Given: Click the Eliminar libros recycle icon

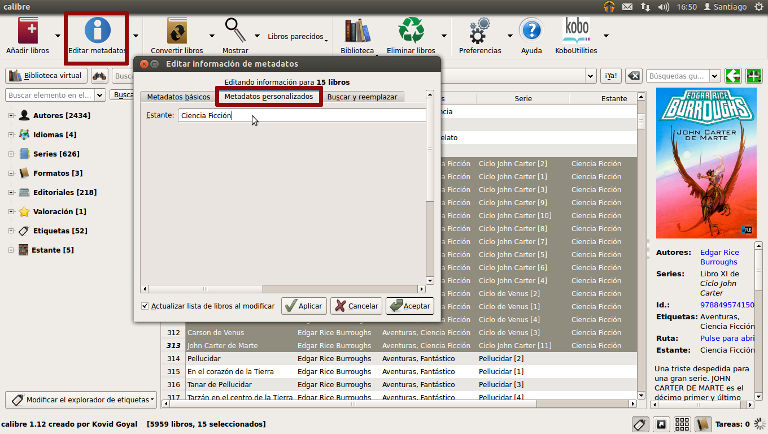Looking at the screenshot, I should tap(411, 31).
